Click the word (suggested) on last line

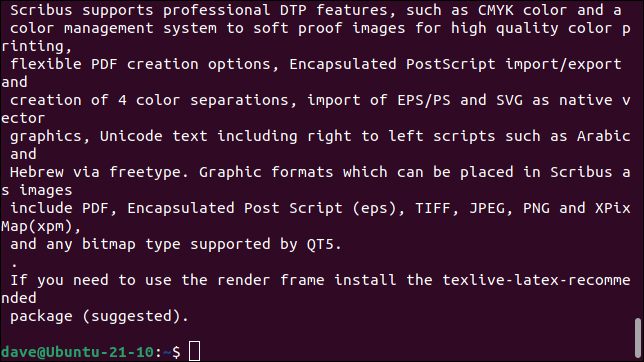[131, 316]
